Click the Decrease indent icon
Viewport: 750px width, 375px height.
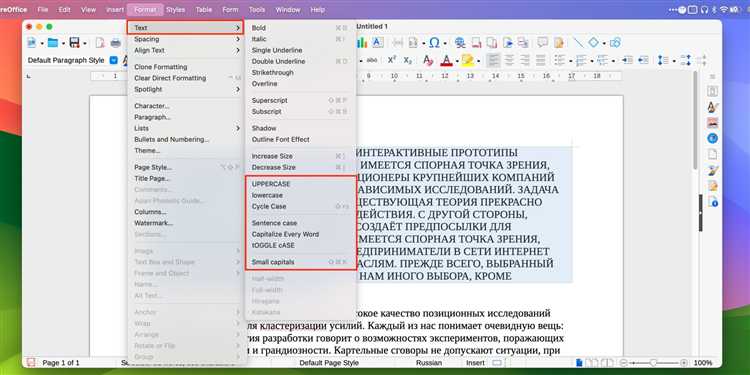(643, 60)
